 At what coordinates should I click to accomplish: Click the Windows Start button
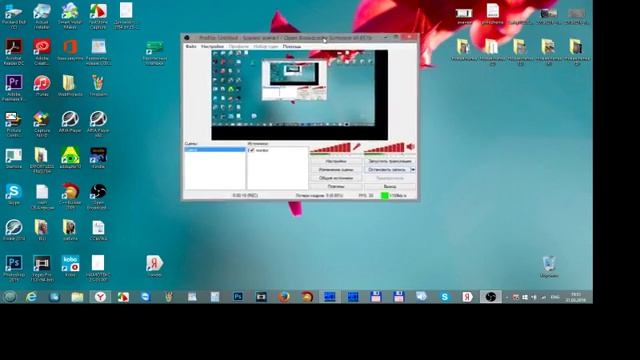click(9, 297)
